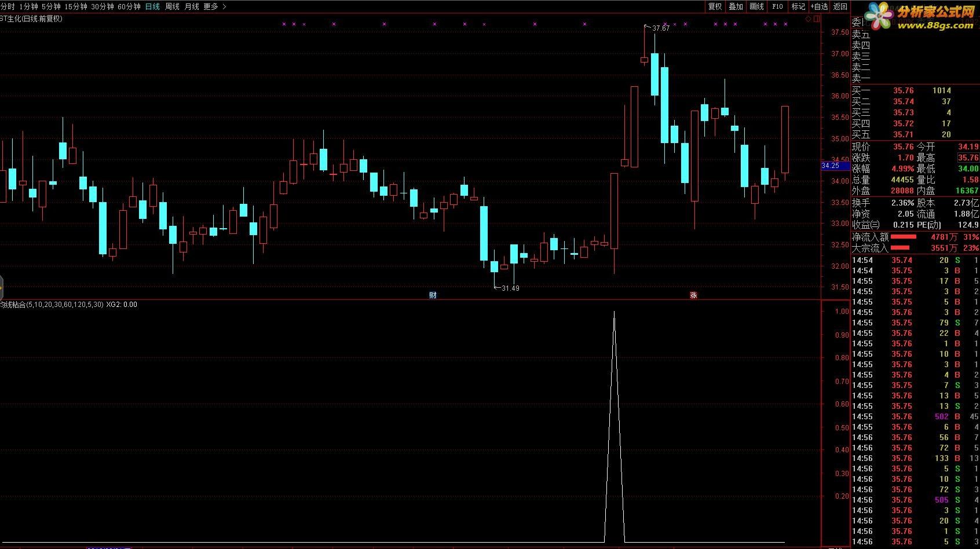Switch to the 1分钟 chart period
Image resolution: width=980 pixels, height=549 pixels.
28,6
